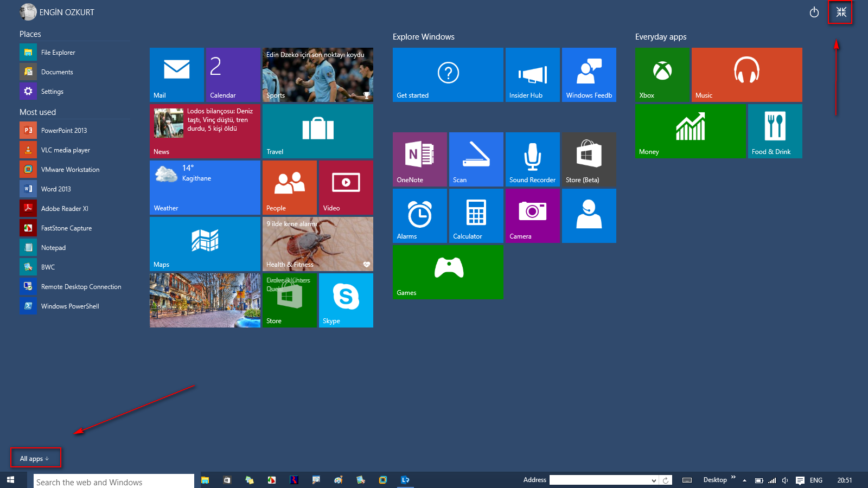The image size is (868, 488).
Task: Open the taskbar clock showing 20:51
Action: [845, 480]
